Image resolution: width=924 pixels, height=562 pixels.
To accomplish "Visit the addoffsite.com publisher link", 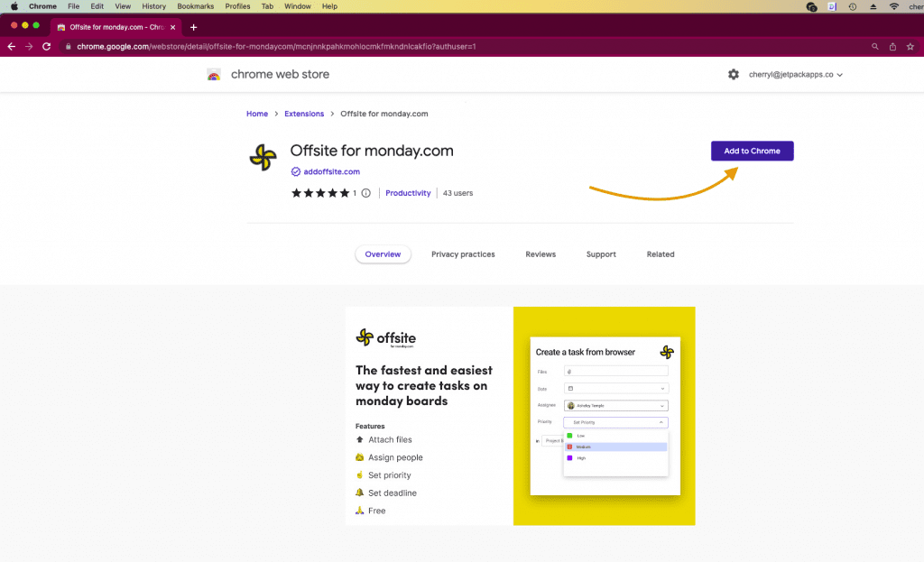I will pos(332,171).
